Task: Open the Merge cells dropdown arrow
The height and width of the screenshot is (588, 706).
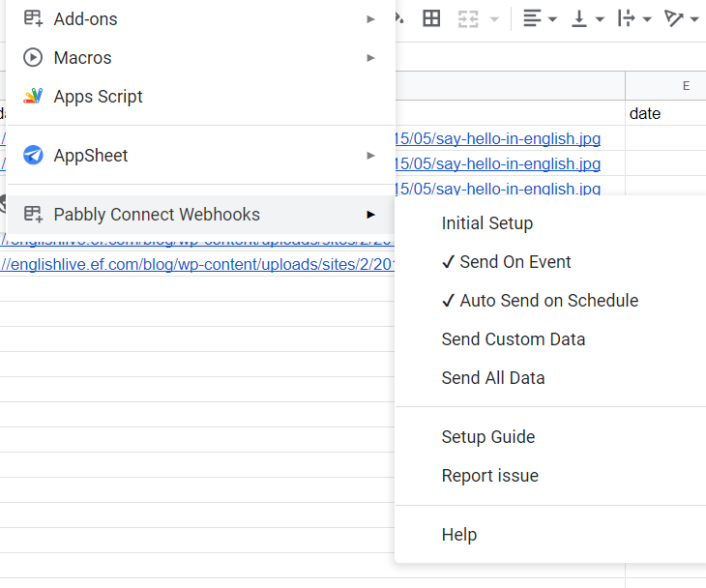Action: (x=494, y=19)
